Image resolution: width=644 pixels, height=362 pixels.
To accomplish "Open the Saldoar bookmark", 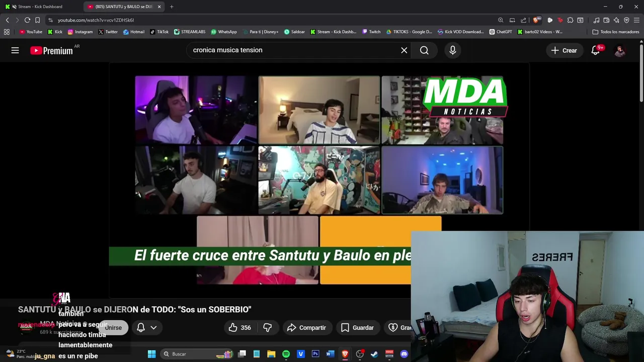I will tap(295, 32).
